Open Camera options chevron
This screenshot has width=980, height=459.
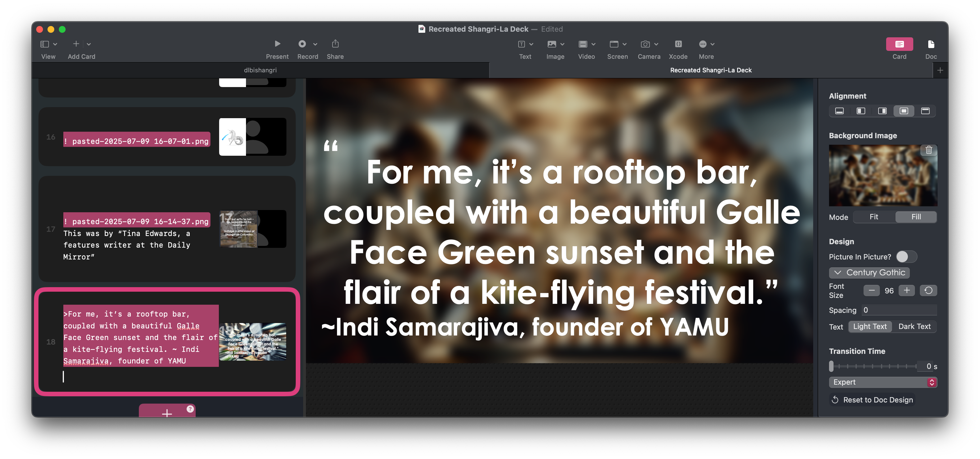tap(656, 44)
